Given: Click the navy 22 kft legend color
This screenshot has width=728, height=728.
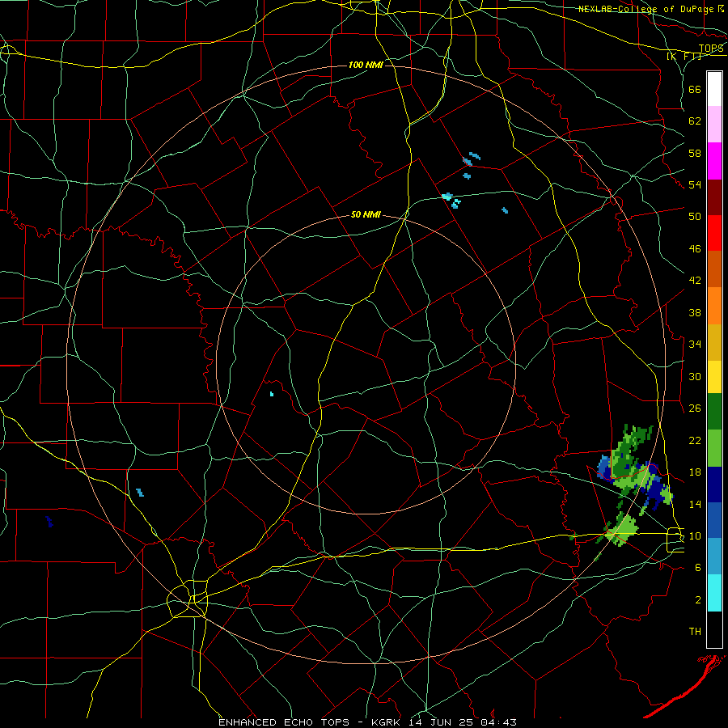Looking at the screenshot, I should 714,485.
